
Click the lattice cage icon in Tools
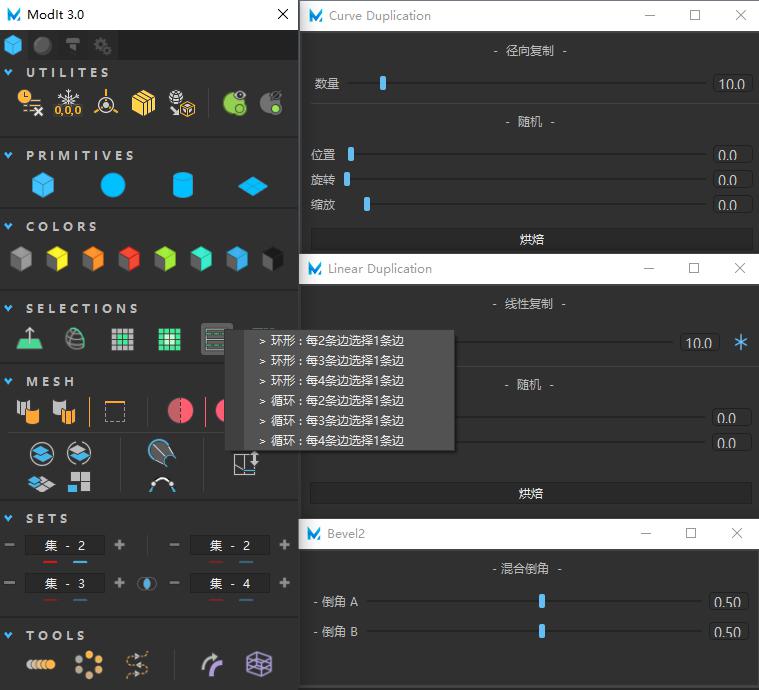259,664
